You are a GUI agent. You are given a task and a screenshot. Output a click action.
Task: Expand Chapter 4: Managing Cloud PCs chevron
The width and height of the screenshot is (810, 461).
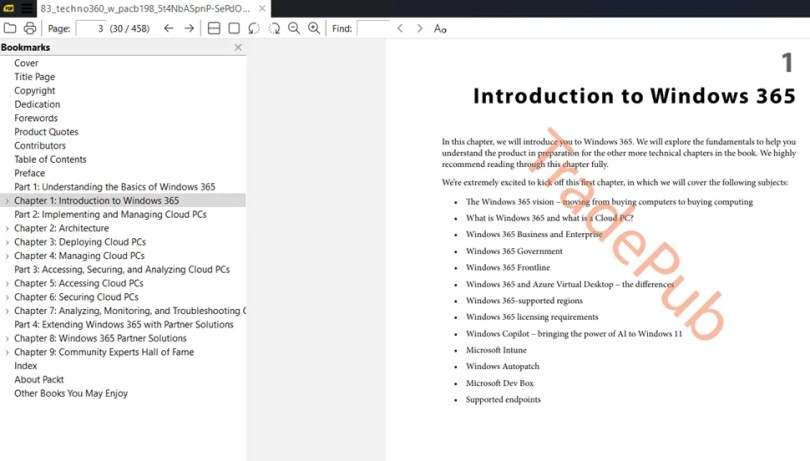point(7,256)
